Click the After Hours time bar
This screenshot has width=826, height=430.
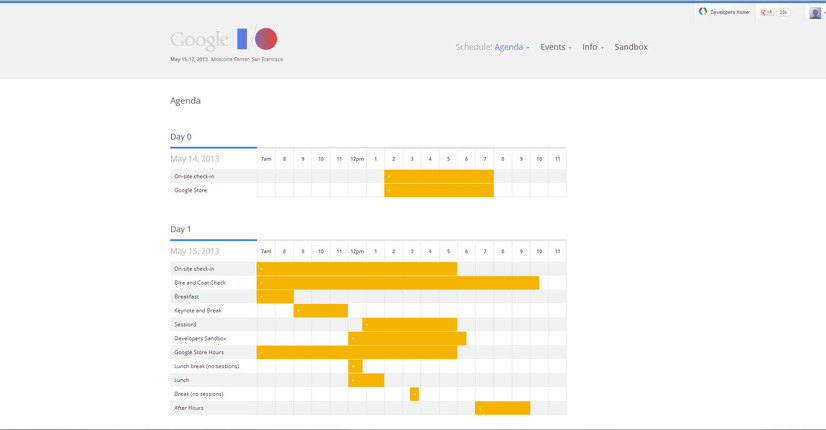click(x=503, y=408)
